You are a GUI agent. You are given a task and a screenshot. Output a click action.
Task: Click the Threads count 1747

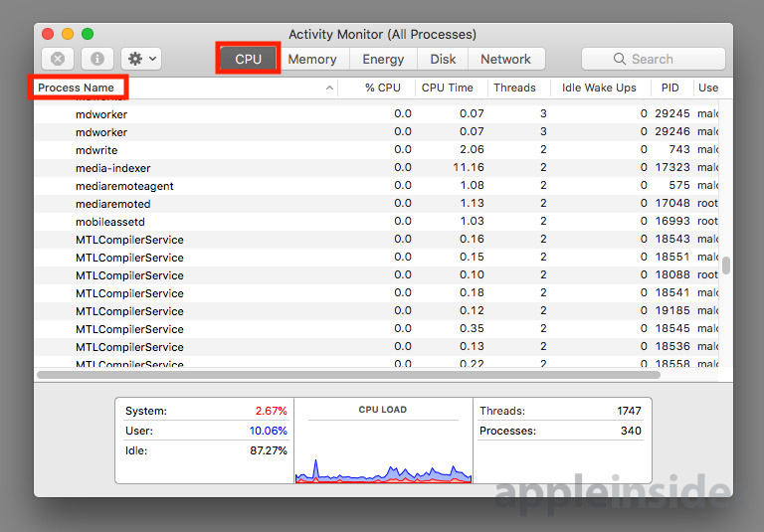[x=629, y=411]
